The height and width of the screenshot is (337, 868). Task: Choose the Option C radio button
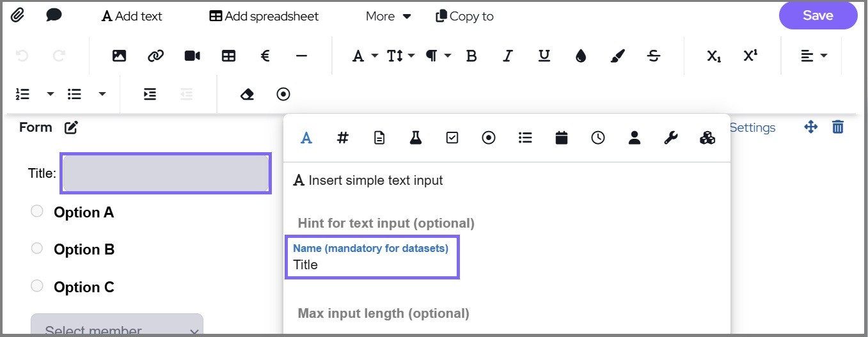click(37, 286)
